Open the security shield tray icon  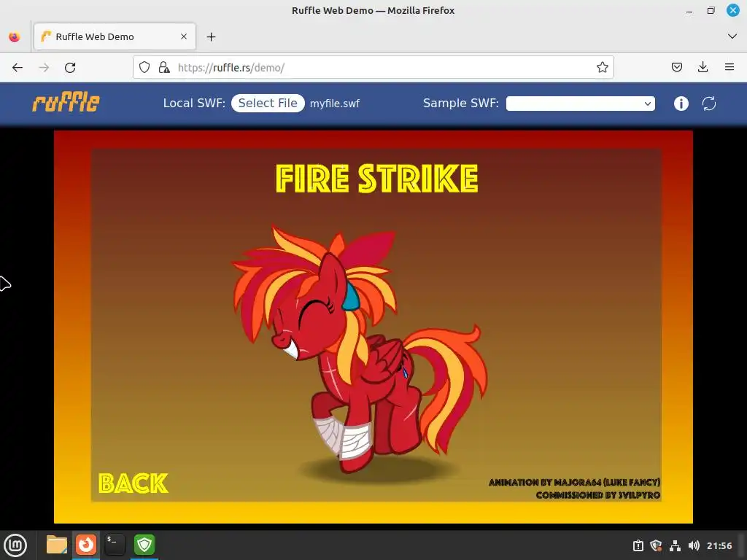(x=656, y=545)
